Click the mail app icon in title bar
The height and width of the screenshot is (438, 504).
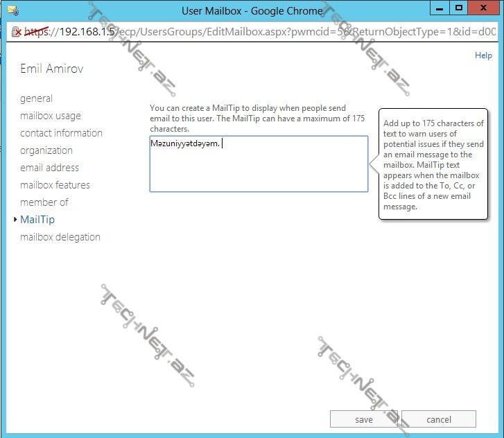point(12,10)
